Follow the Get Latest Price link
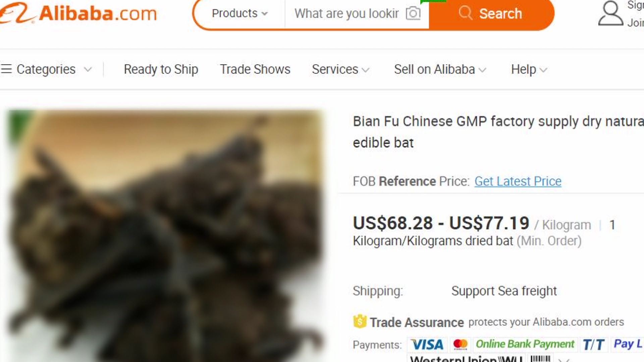The height and width of the screenshot is (362, 644). pos(518,181)
